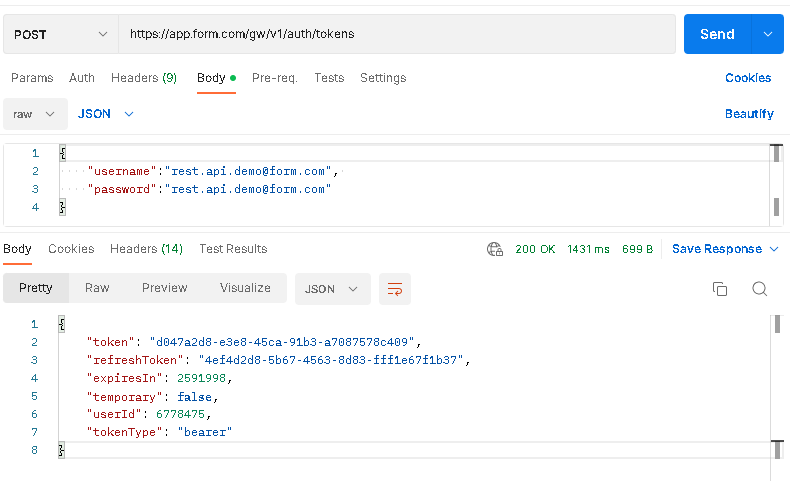Switch response view to Preview
This screenshot has height=481, width=790.
click(x=164, y=288)
